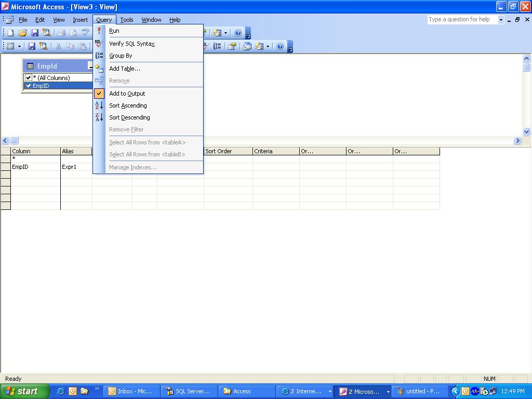Select Group By in the Query menu
This screenshot has width=532, height=399.
coord(148,56)
